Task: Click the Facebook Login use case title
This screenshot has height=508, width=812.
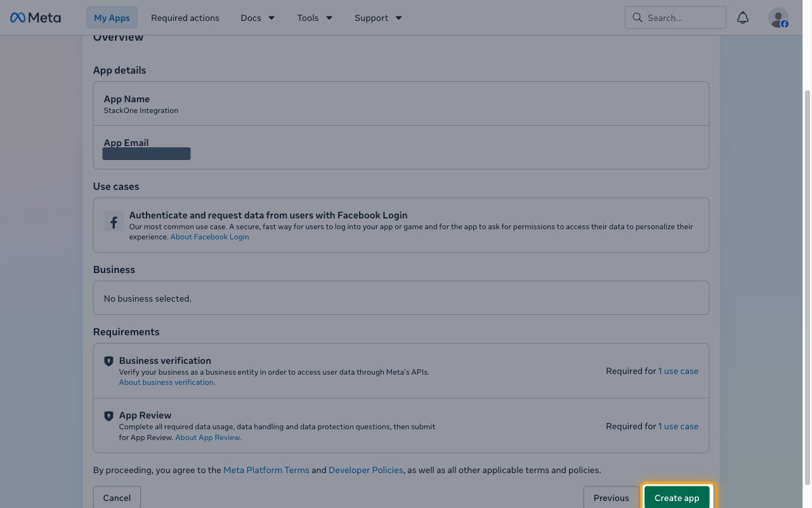Action: (268, 215)
